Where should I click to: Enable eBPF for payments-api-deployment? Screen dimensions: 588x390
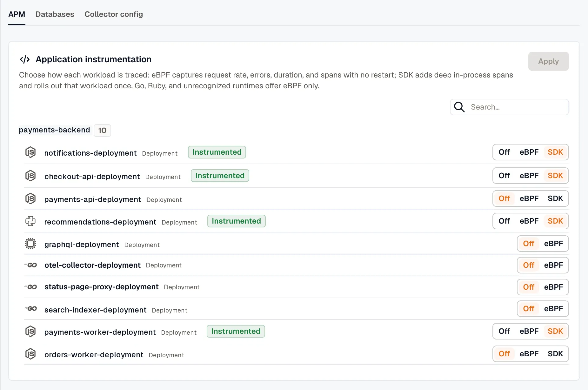(529, 198)
